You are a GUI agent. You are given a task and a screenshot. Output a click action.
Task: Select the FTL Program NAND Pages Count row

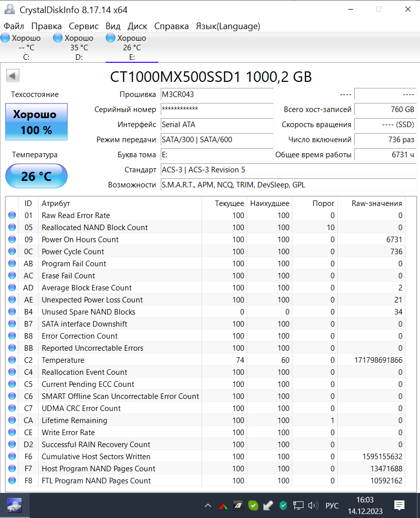pyautogui.click(x=205, y=480)
